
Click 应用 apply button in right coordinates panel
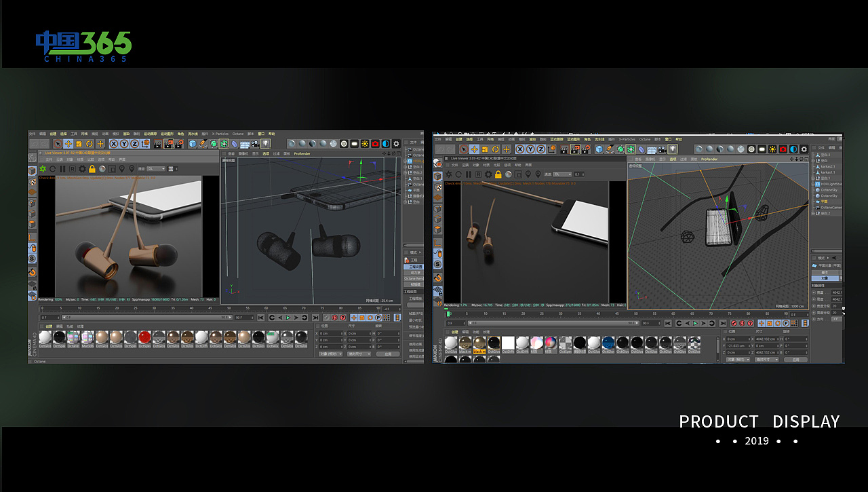(x=795, y=360)
